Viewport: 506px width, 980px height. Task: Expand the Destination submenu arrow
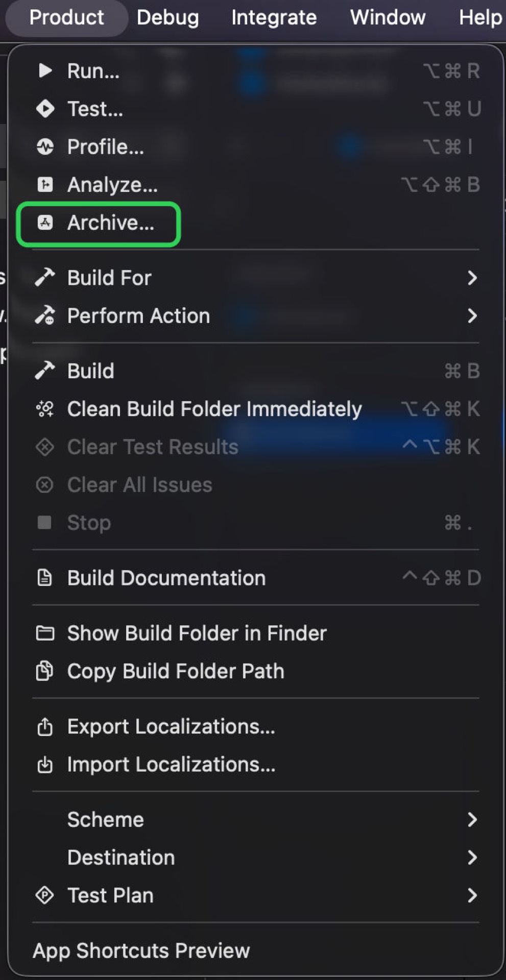(x=472, y=857)
